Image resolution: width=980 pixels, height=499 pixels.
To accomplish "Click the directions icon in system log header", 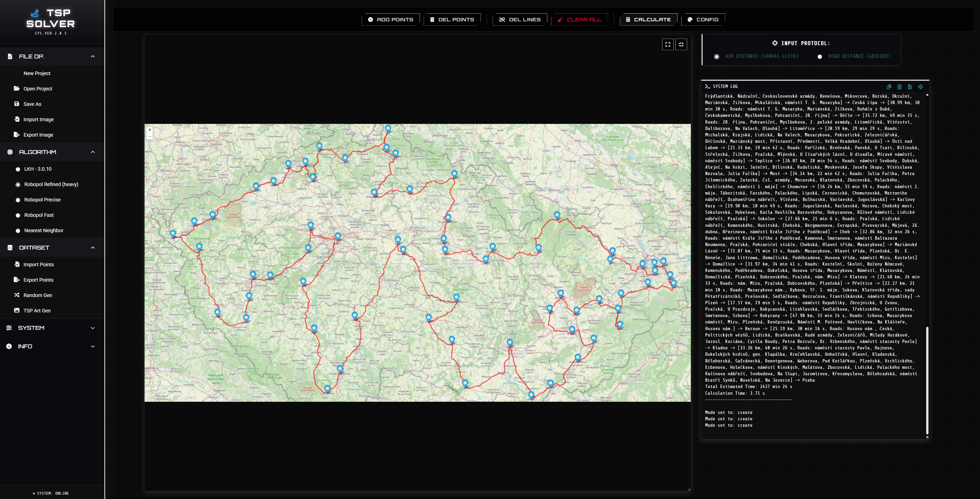I will pos(920,87).
